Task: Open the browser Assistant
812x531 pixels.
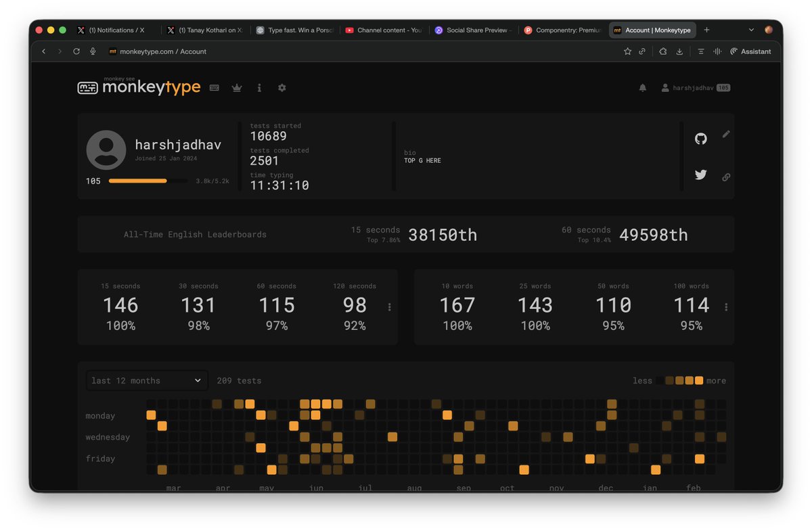Action: pos(751,51)
